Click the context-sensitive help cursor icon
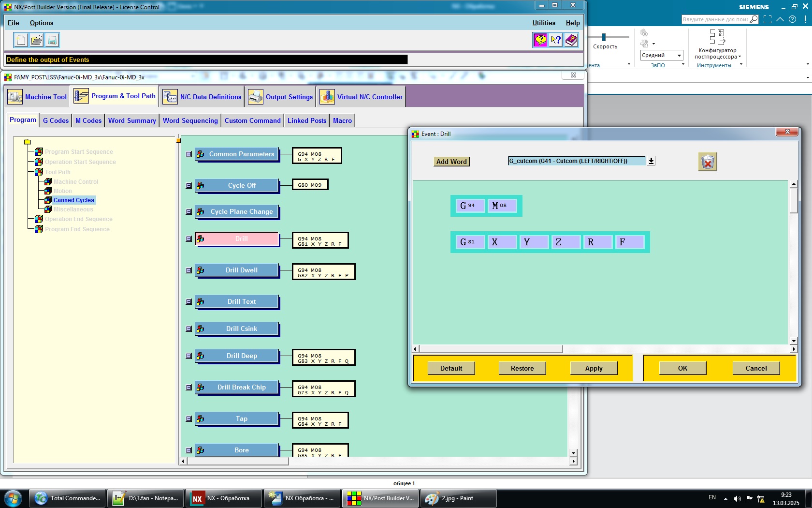Screen dimensions: 812x508 tap(556, 40)
